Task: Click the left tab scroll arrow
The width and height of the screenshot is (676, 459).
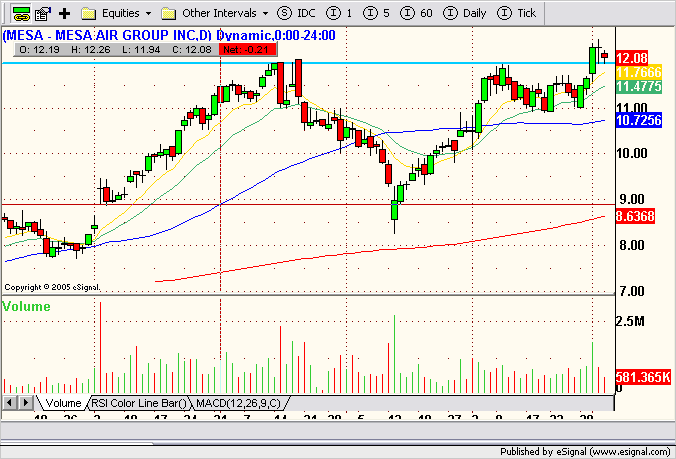Action: pyautogui.click(x=9, y=403)
